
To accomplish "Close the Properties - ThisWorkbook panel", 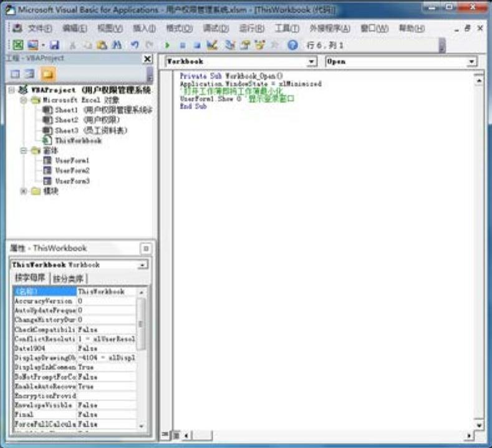I will pos(146,249).
